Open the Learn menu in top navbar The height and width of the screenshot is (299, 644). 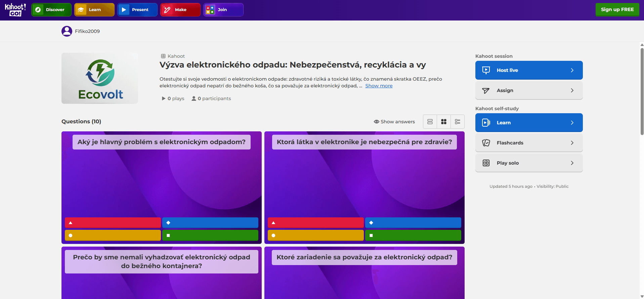pos(94,10)
